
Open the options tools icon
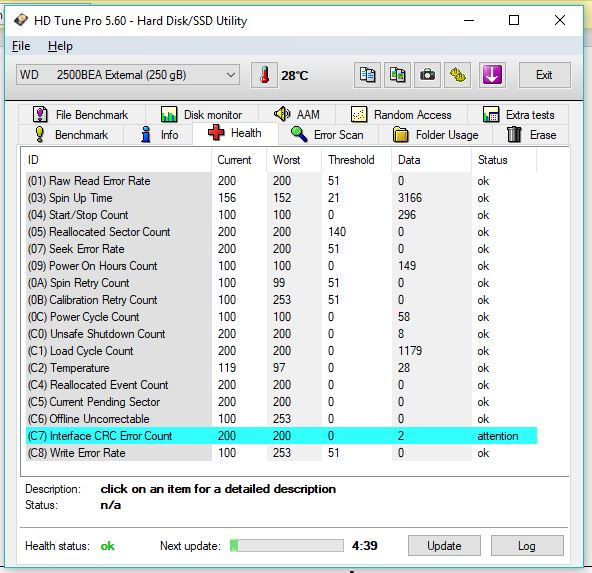tap(458, 75)
